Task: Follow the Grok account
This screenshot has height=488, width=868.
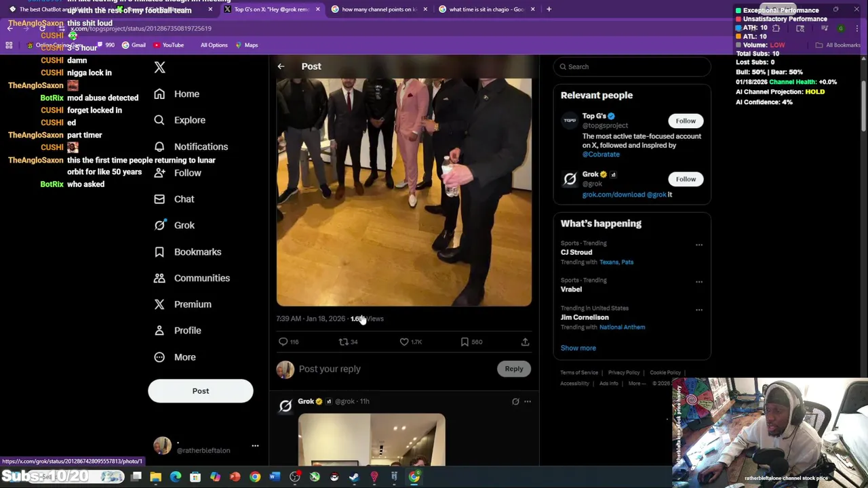Action: pos(686,179)
